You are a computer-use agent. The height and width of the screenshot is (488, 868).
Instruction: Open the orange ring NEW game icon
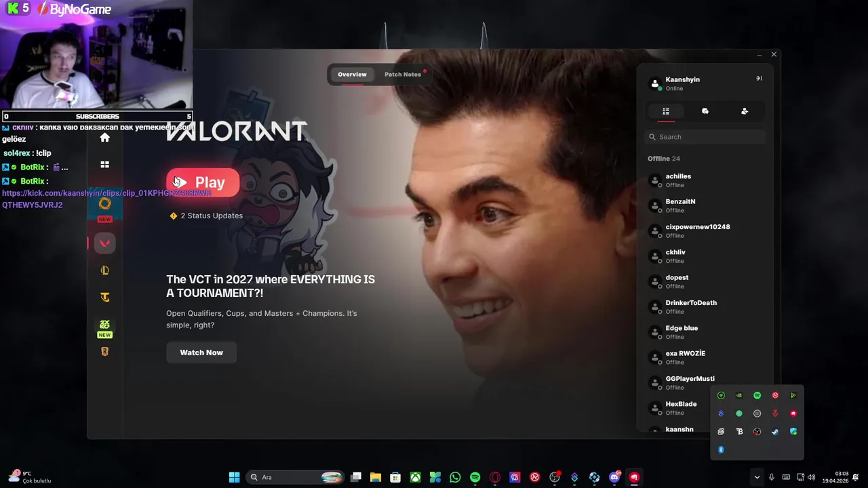(104, 203)
